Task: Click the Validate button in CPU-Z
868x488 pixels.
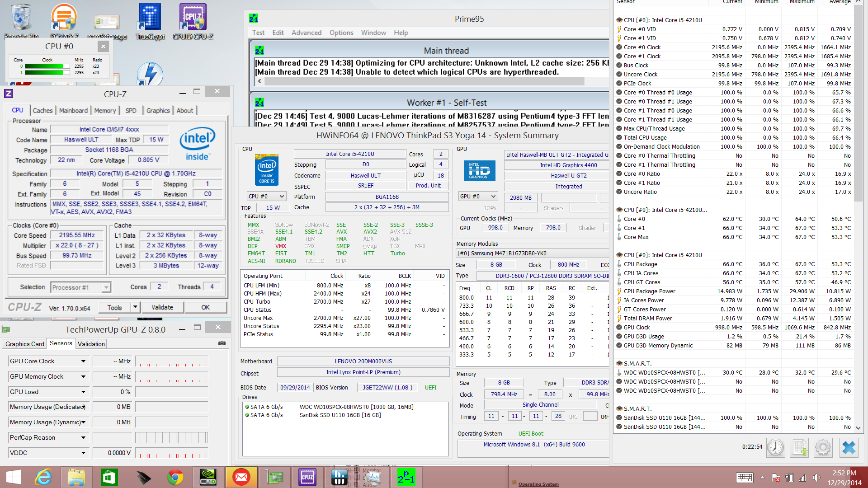Action: (162, 307)
